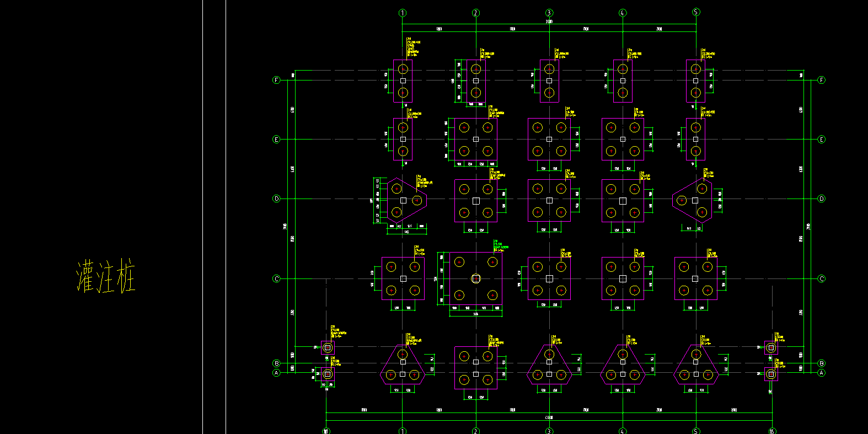Click small single-pile cap on axis A, right
Image resolution: width=868 pixels, height=434 pixels.
coord(771,374)
